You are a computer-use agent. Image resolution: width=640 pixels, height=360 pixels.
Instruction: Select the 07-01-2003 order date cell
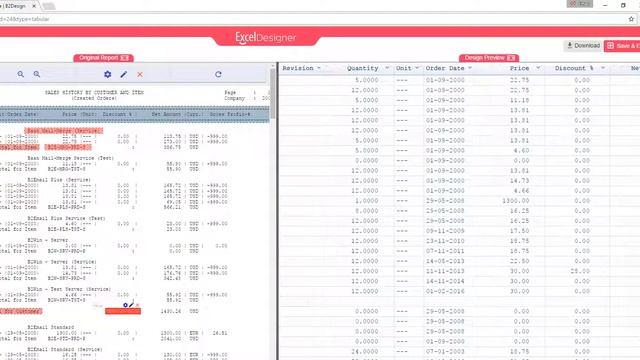pyautogui.click(x=445, y=351)
